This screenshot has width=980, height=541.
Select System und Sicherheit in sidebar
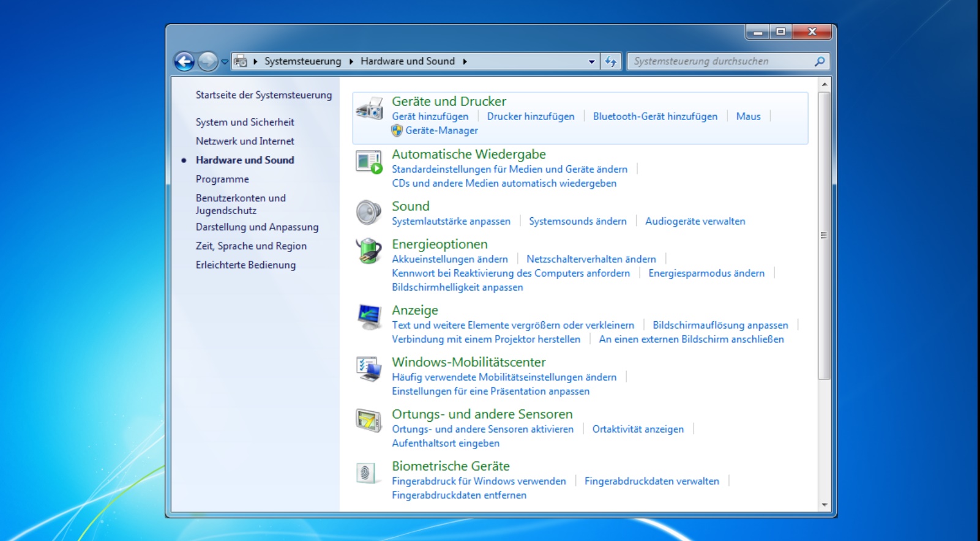[x=245, y=122]
